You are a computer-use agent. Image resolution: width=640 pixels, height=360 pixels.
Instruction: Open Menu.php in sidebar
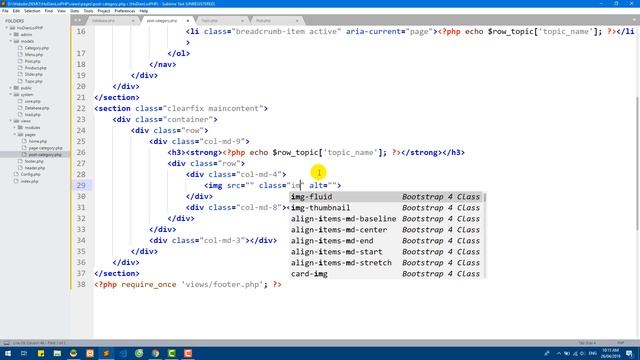point(33,54)
